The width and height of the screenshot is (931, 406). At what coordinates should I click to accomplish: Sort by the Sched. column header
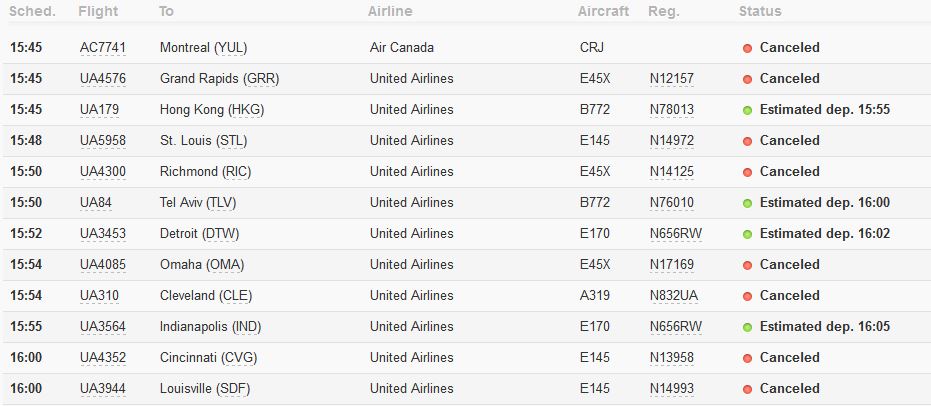pos(32,12)
